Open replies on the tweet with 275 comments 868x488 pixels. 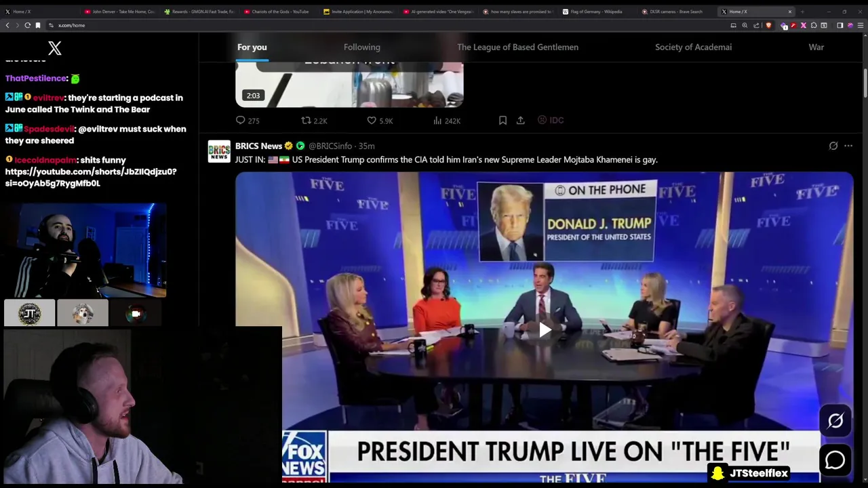248,120
